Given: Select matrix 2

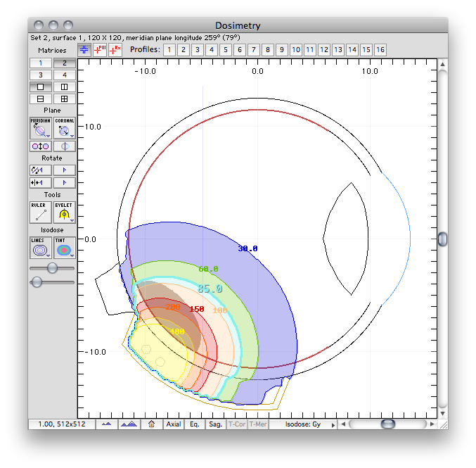Looking at the screenshot, I should click(x=65, y=63).
